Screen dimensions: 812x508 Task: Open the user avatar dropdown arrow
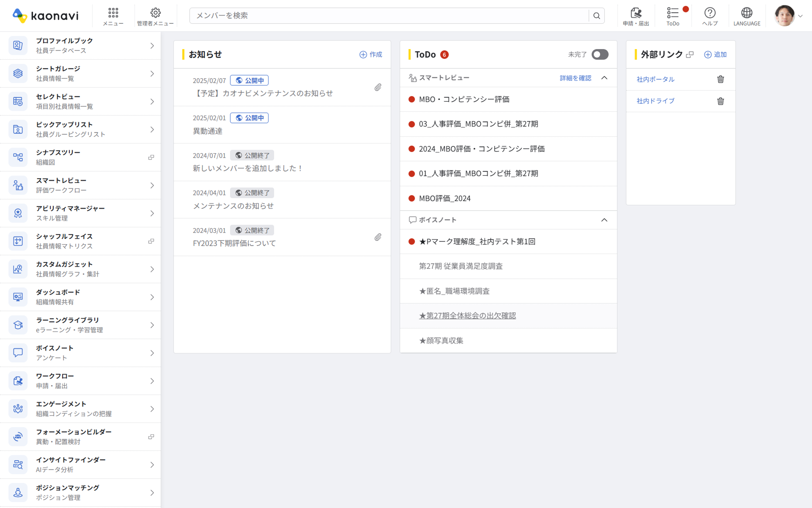[x=800, y=16]
